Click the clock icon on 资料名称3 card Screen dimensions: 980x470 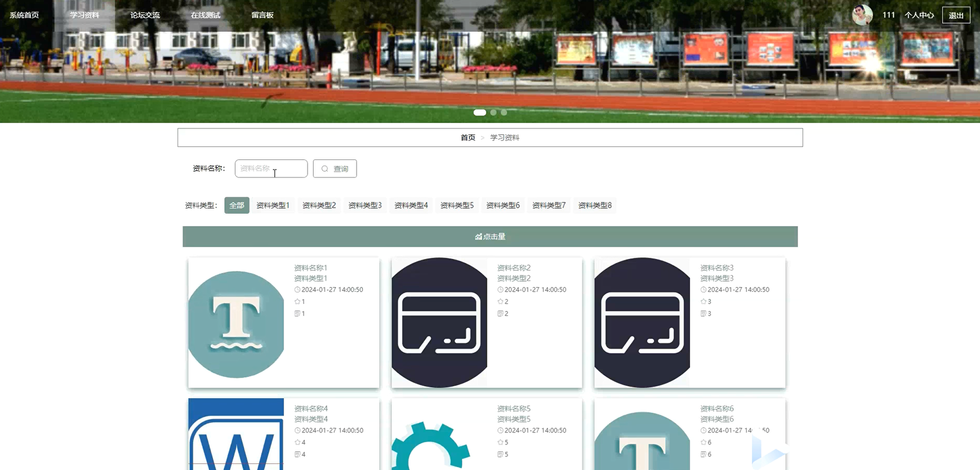(x=703, y=290)
